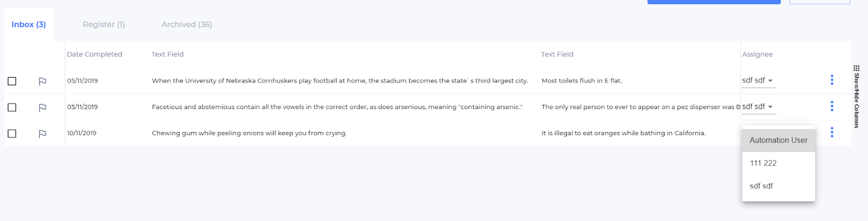Expand assignee dropdown in first row

coord(758,80)
